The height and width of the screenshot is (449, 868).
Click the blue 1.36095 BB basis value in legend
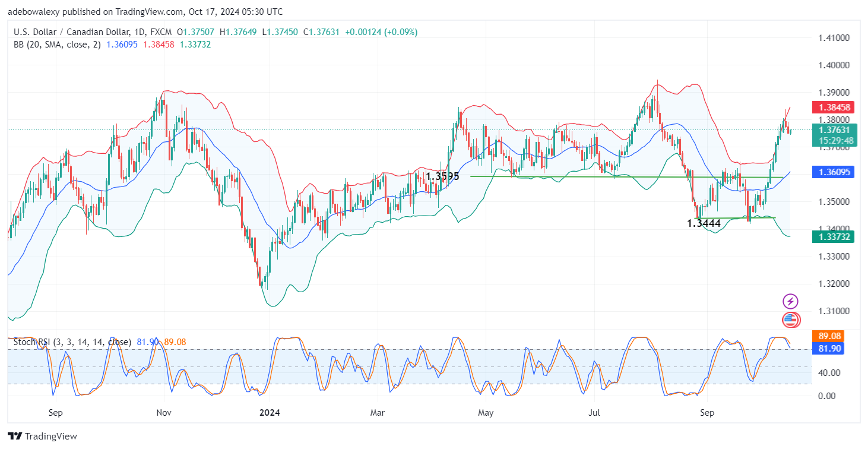pyautogui.click(x=122, y=45)
